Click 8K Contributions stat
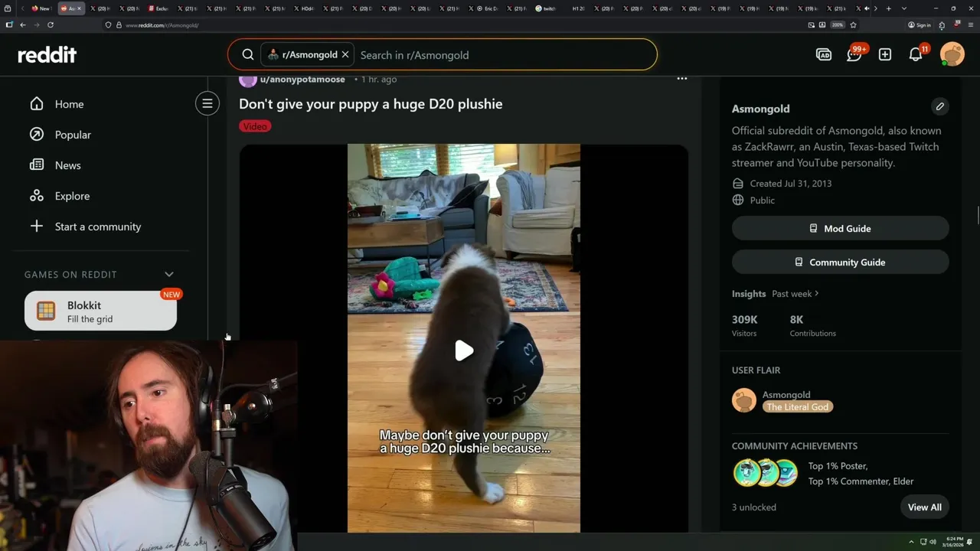The width and height of the screenshot is (980, 551). pos(812,325)
